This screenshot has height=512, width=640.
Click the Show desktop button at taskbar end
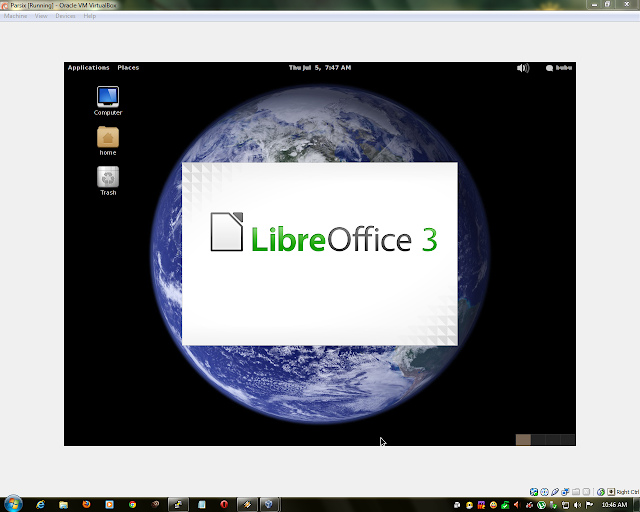coord(636,505)
